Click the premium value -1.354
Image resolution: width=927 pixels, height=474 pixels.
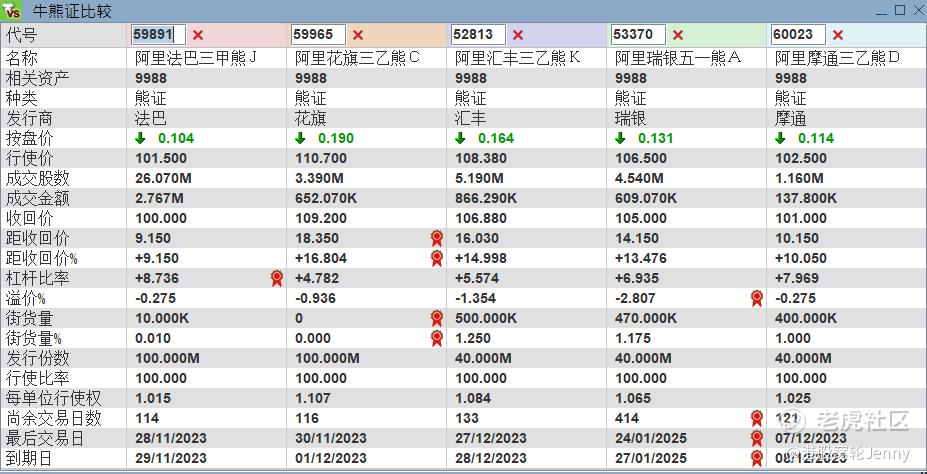click(475, 298)
